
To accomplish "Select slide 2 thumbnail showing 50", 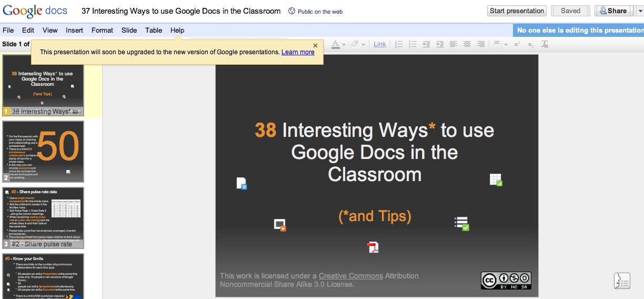I will (x=43, y=152).
